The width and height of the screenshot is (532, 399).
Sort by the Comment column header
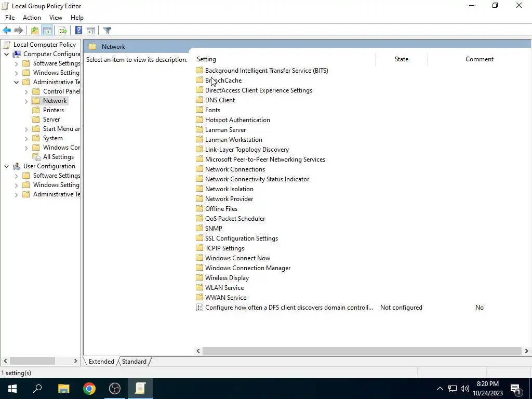pos(480,59)
